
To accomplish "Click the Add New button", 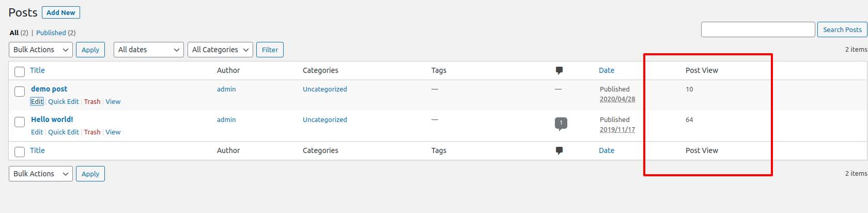I will click(61, 12).
